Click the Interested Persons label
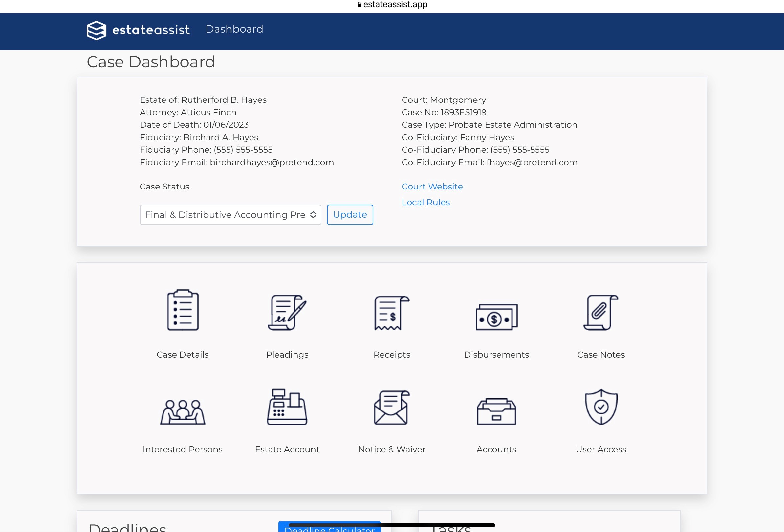This screenshot has width=784, height=532. [x=183, y=449]
